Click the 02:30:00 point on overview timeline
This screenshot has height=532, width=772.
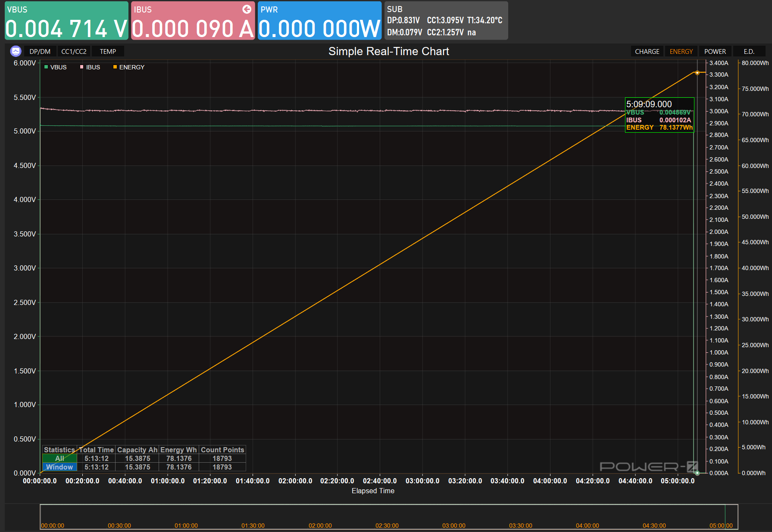(387, 525)
